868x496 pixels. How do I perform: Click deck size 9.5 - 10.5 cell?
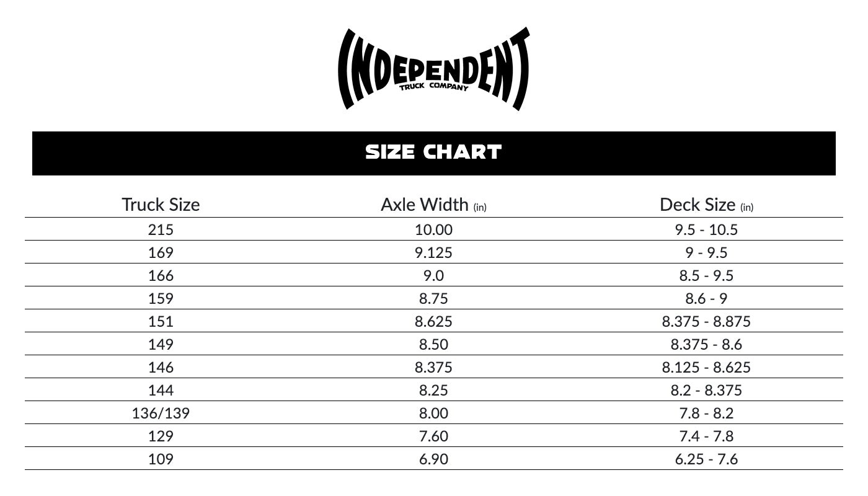[706, 229]
